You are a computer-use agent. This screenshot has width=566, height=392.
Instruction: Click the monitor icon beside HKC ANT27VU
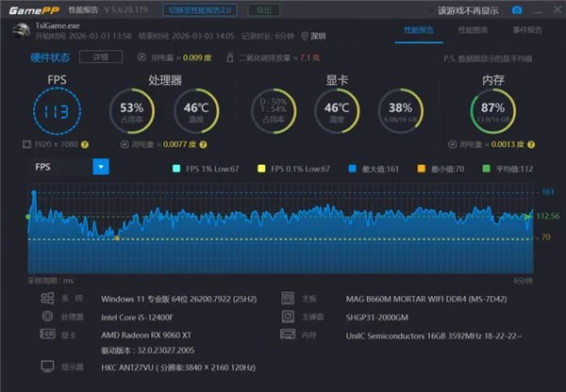pyautogui.click(x=47, y=367)
